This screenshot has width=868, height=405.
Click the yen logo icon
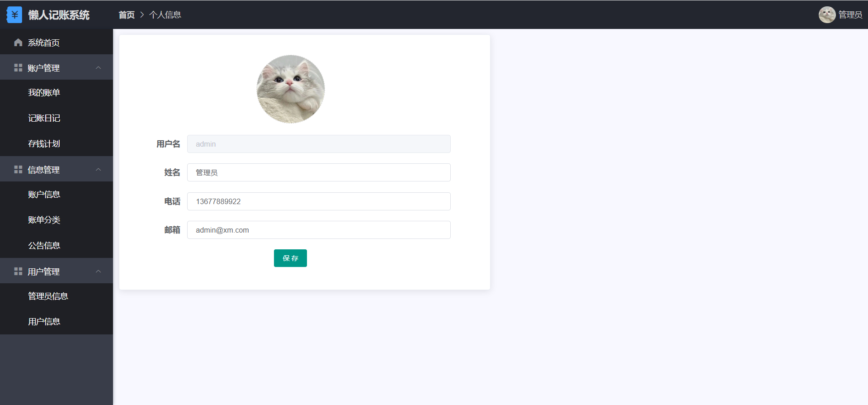coord(14,15)
